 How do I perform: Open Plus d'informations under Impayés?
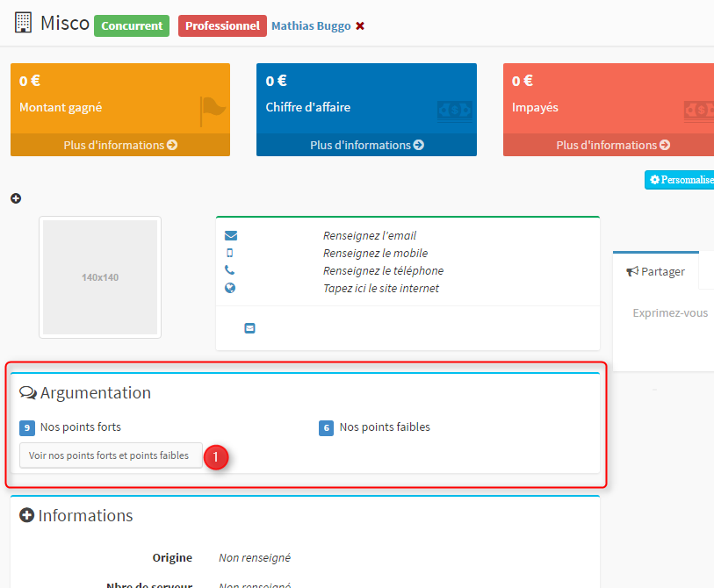(613, 145)
